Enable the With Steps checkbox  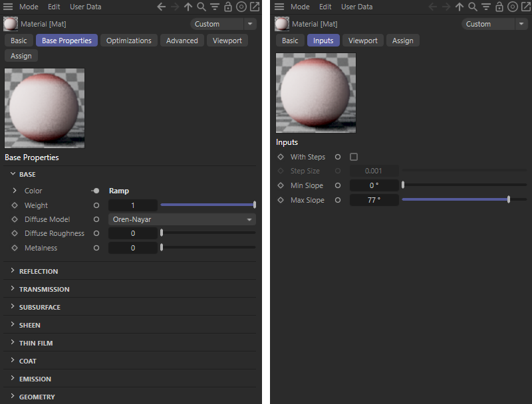click(x=354, y=157)
